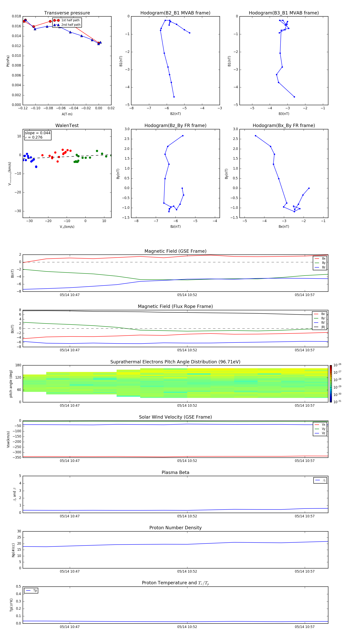351x644 pixels.
Task: Click 'V_A(km/s)' x-axis label in WalenTest
Action: click(67, 227)
